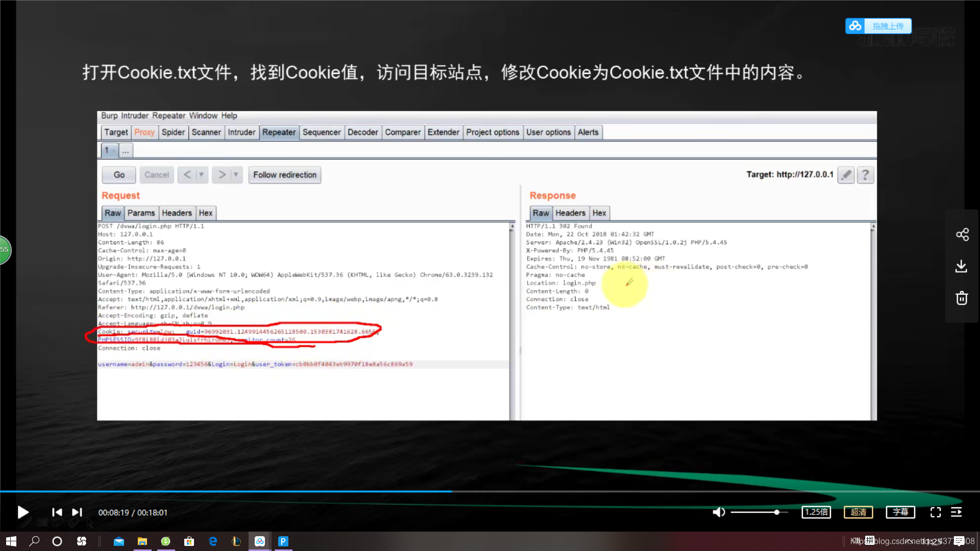Click the Request pane vertical scrollbar
This screenshot has height=551, width=980.
512,321
